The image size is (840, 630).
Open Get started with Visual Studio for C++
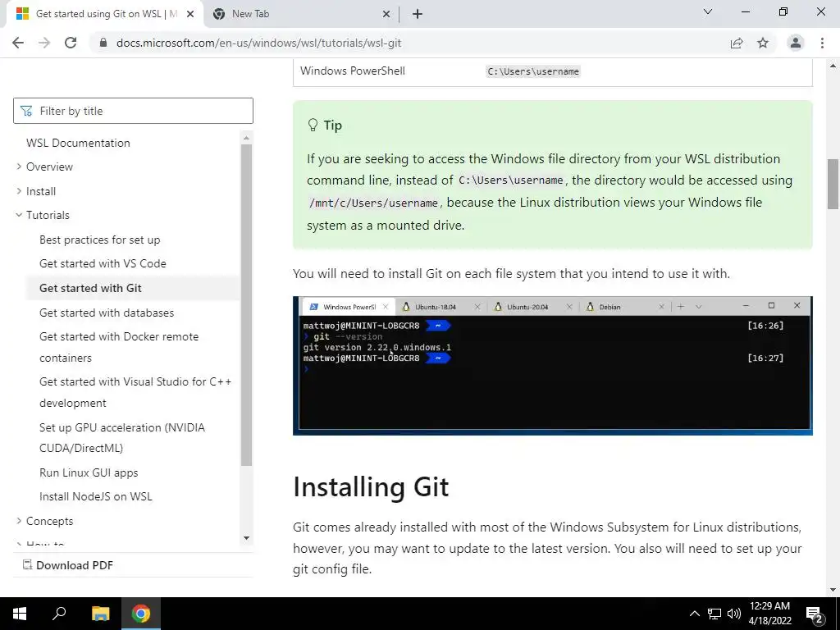coord(135,392)
